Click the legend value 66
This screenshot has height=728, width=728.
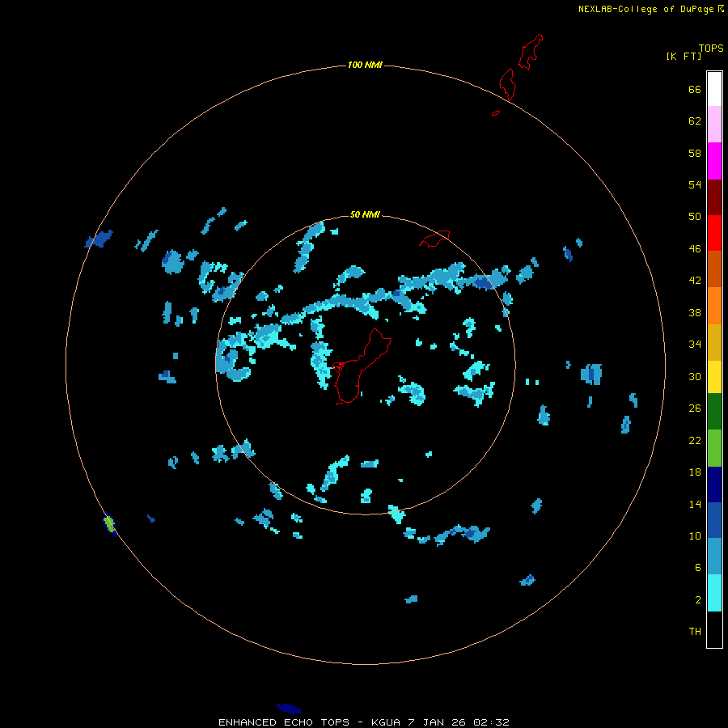click(695, 89)
